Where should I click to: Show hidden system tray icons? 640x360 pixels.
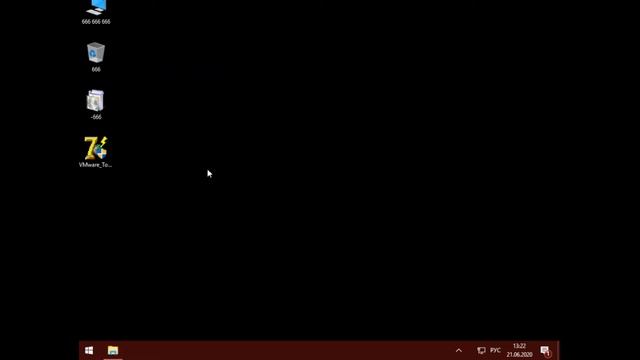tap(459, 351)
